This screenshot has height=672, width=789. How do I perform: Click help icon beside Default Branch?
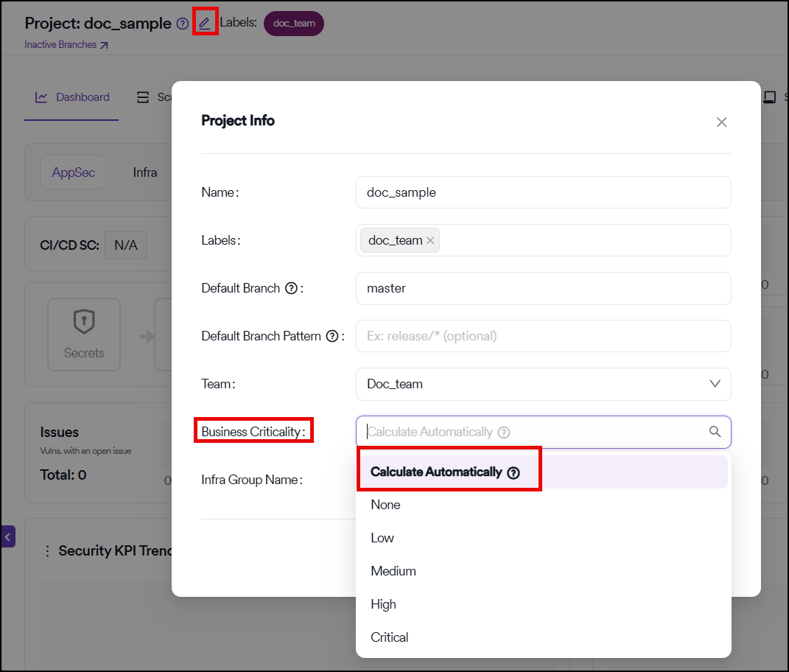291,288
